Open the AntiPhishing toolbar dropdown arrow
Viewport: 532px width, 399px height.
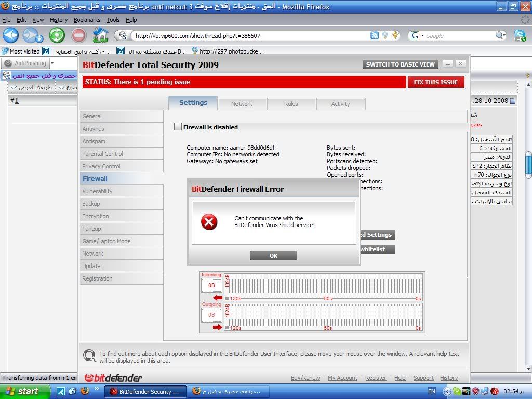tap(52, 63)
